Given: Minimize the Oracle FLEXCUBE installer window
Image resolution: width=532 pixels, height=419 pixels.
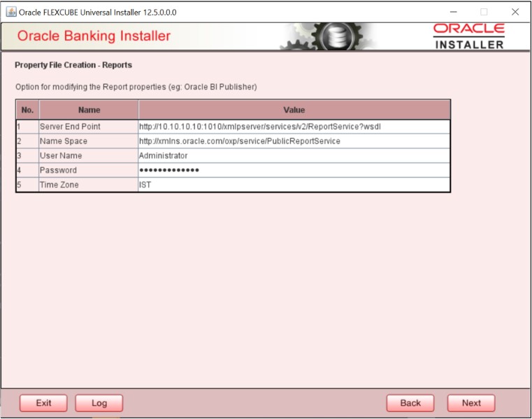Looking at the screenshot, I should click(x=453, y=12).
